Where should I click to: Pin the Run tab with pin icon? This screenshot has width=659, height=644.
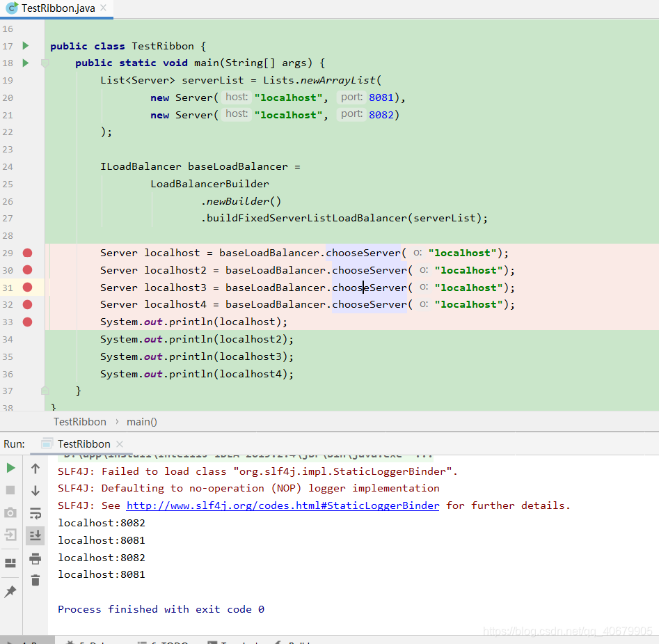click(x=10, y=592)
